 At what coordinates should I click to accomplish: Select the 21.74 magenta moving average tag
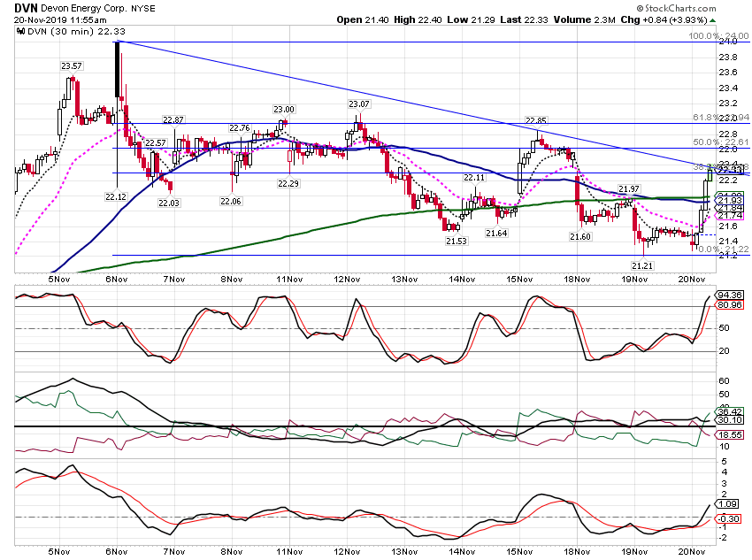coord(730,216)
